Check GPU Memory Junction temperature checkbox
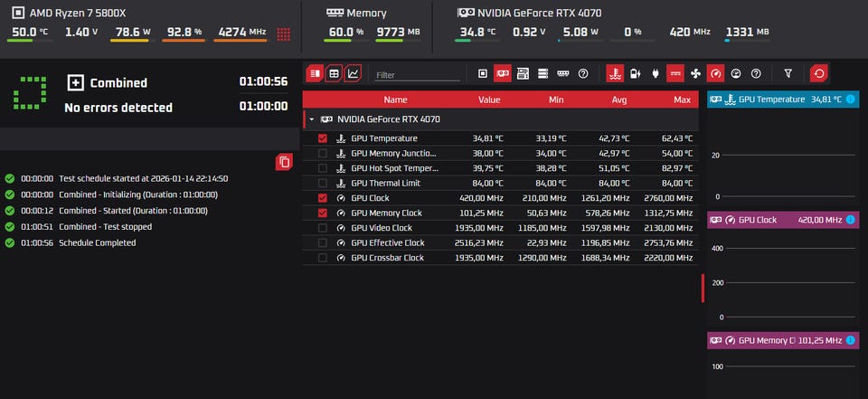Viewport: 868px width, 399px height. 323,154
